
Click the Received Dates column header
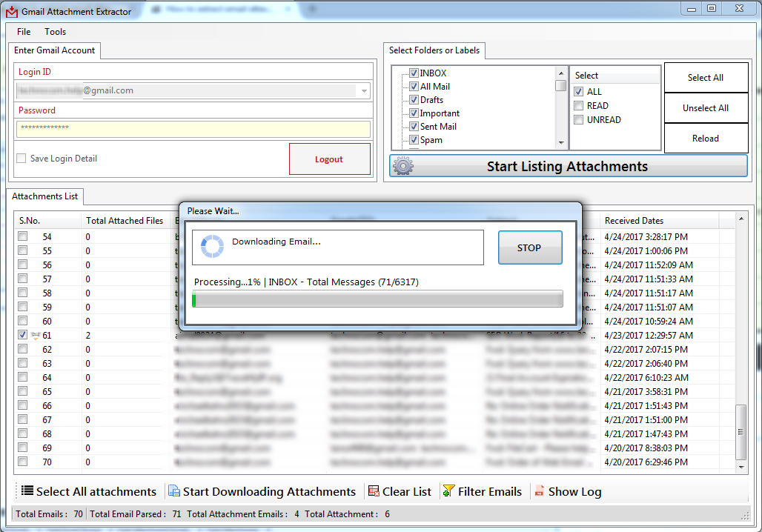click(660, 221)
